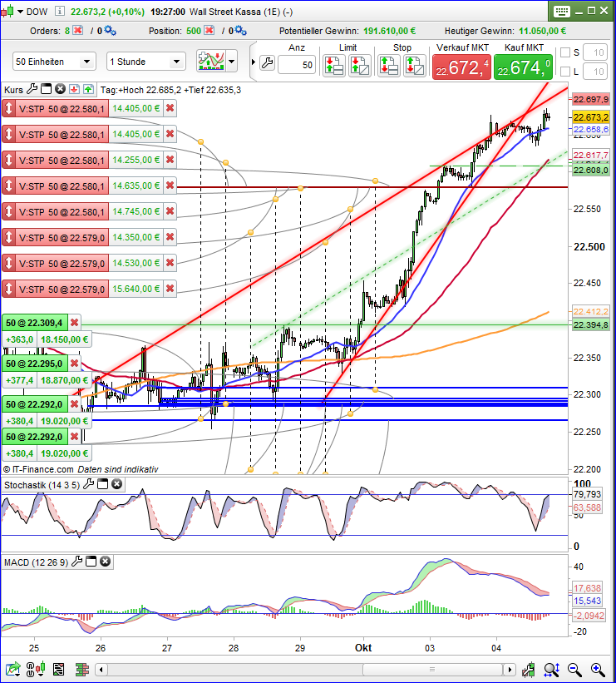Click the candlestick instrument icon before DOW

pos(7,12)
